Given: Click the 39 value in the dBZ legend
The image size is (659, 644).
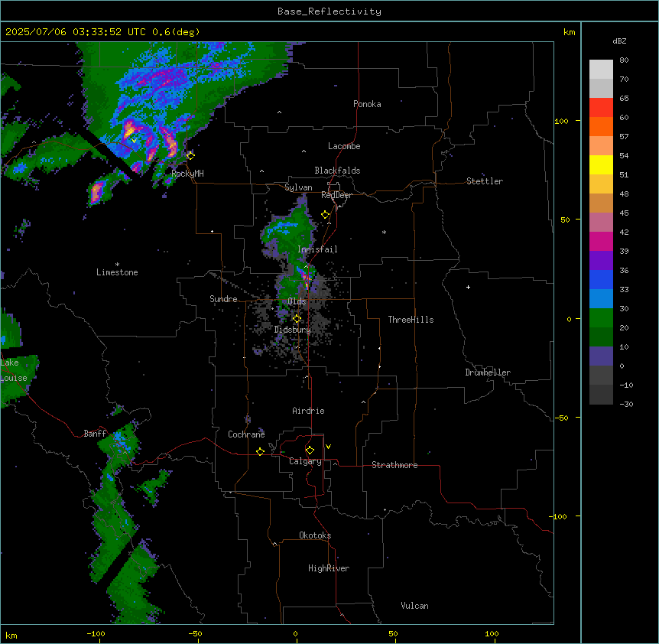Looking at the screenshot, I should [x=624, y=252].
